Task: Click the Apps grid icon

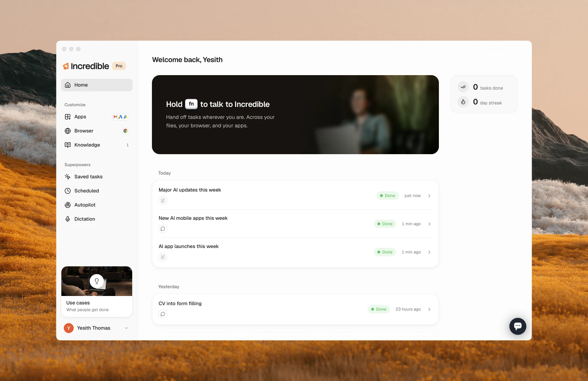Action: [68, 117]
